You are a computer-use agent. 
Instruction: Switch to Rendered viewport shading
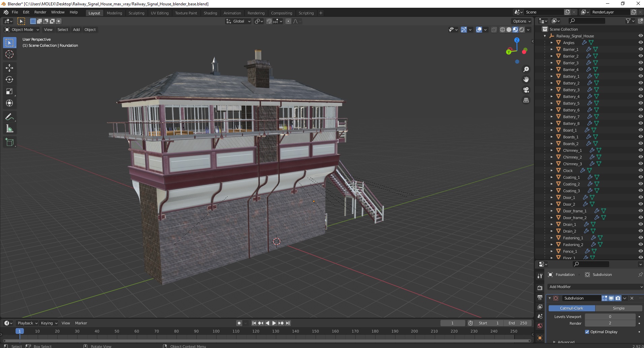pos(522,30)
